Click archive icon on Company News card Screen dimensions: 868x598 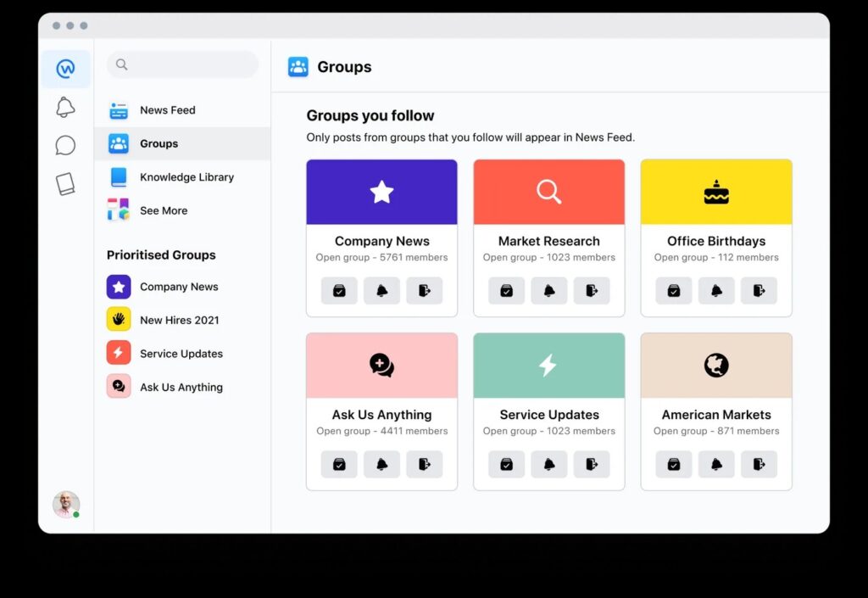pos(339,290)
